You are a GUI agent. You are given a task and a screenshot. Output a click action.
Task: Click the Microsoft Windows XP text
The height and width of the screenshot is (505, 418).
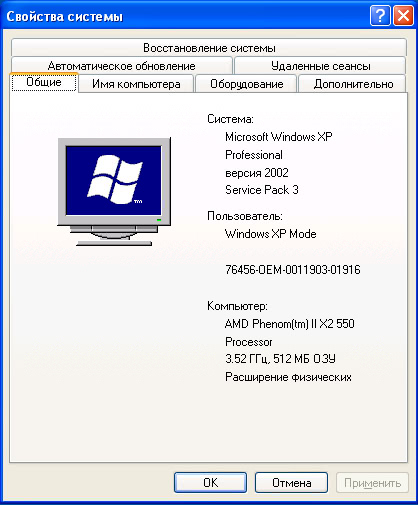(x=279, y=137)
